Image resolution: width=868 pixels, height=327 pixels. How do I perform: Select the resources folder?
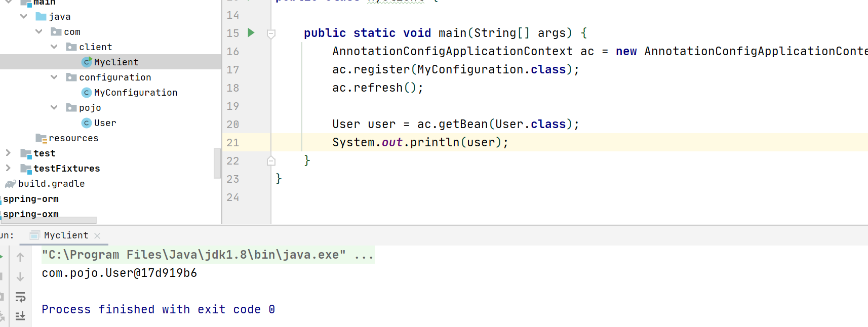tap(73, 138)
